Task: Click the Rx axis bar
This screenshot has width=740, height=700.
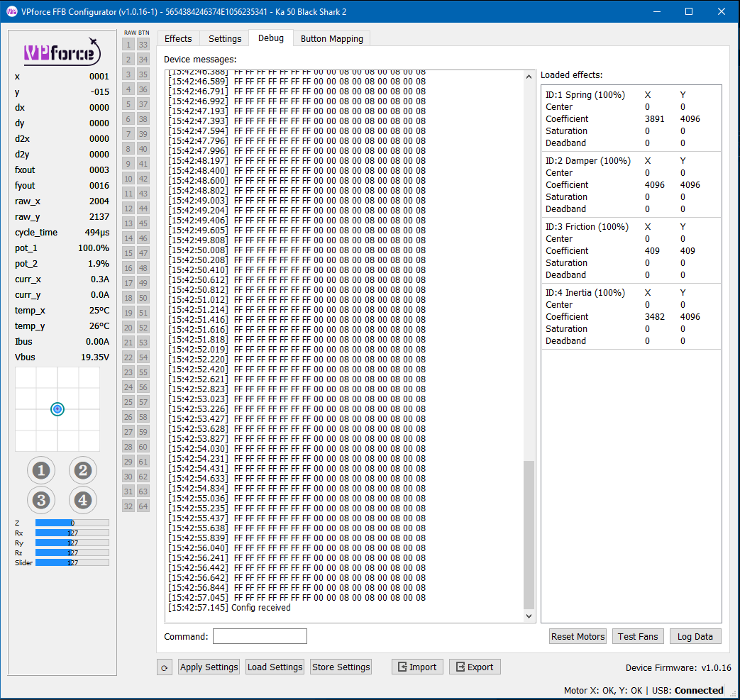Action: [72, 533]
